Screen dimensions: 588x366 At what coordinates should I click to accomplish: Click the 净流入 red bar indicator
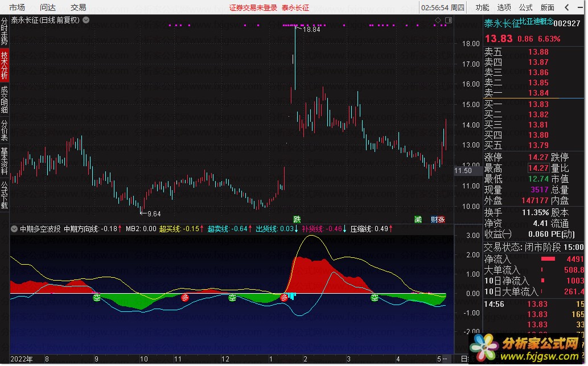point(548,259)
